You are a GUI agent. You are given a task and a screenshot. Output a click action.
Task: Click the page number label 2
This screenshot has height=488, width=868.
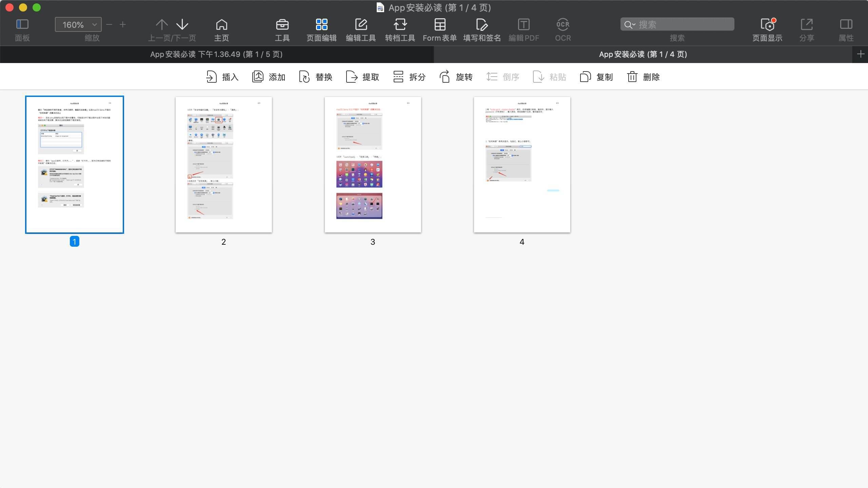pos(224,242)
